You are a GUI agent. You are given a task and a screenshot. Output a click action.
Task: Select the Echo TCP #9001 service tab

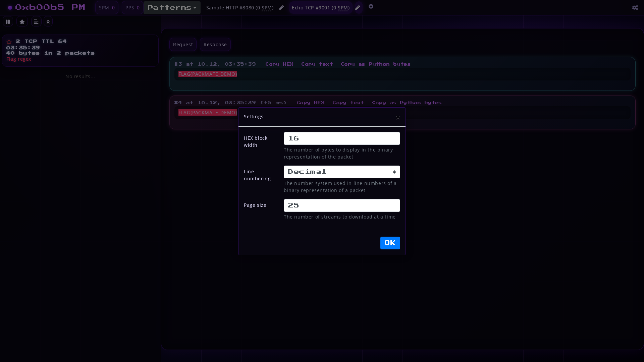320,7
